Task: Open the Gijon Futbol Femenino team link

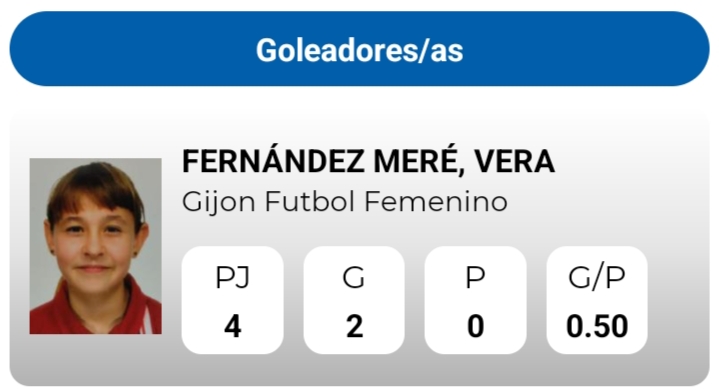Action: [345, 202]
